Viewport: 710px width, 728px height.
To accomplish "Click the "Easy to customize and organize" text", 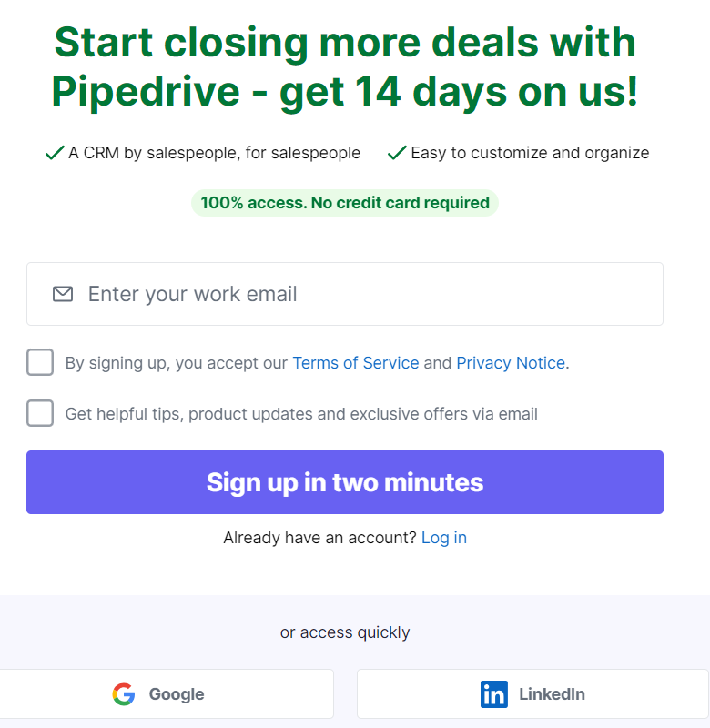I will pos(530,153).
